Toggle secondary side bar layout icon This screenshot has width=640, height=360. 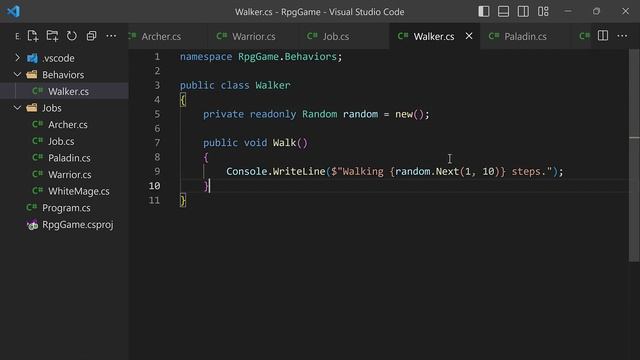[523, 11]
